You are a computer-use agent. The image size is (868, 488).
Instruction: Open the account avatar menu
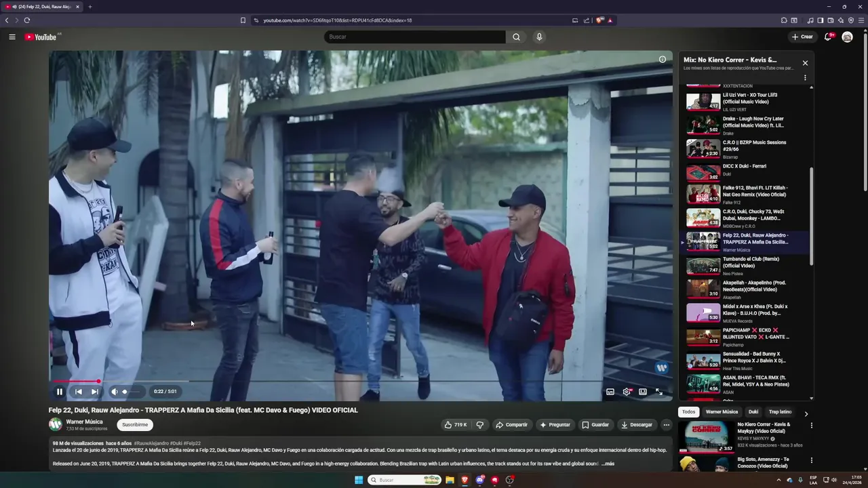pyautogui.click(x=847, y=37)
